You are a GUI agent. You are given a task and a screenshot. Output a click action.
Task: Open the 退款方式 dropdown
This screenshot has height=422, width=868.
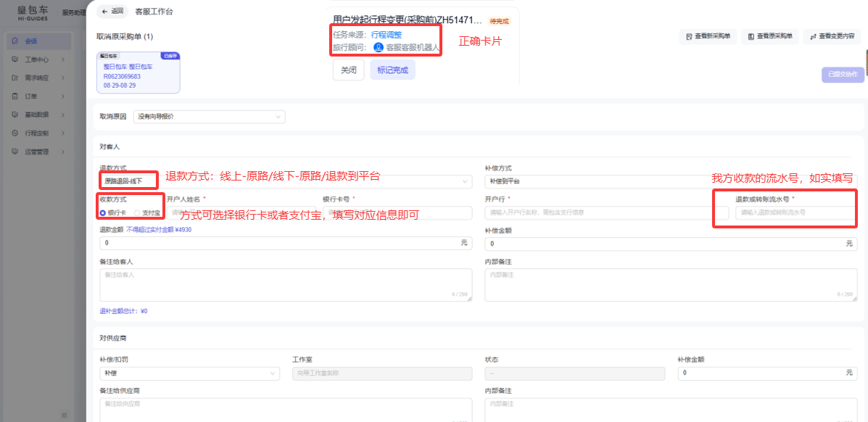tap(286, 182)
